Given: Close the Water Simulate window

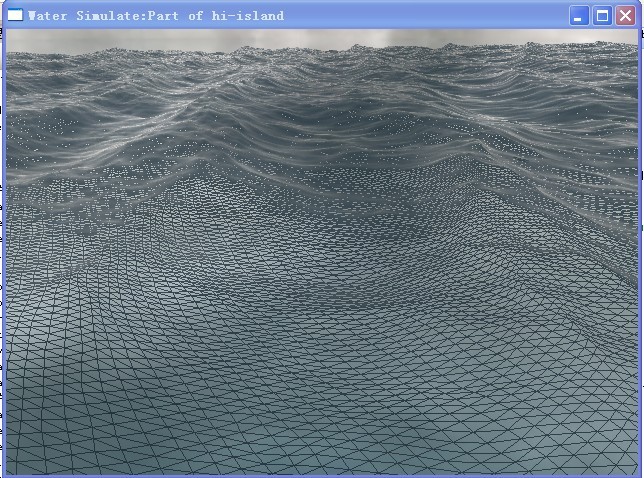Looking at the screenshot, I should click(x=625, y=16).
